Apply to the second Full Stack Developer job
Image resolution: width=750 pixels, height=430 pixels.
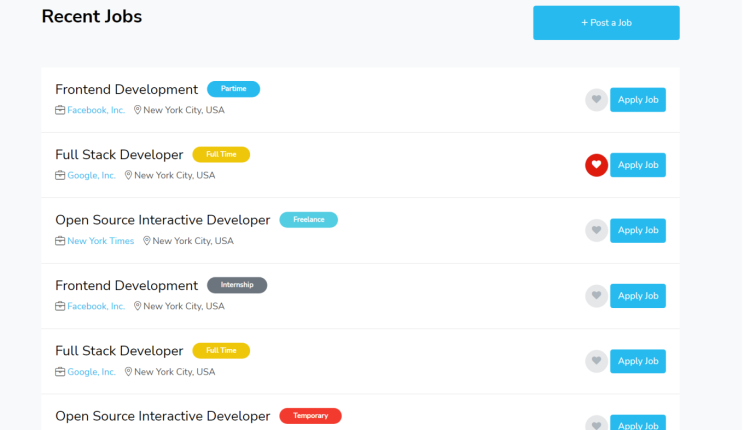[x=638, y=361]
